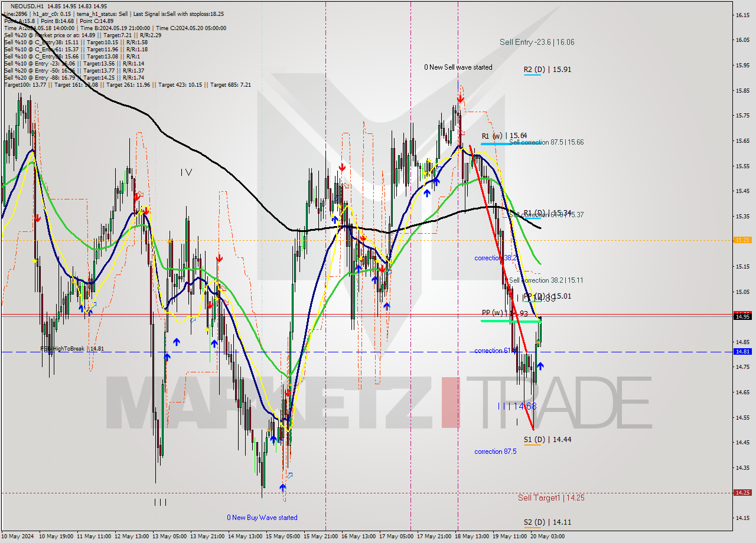
Task: Click the 'FSB-HighToBreak | 14.81' label
Action: pyautogui.click(x=72, y=349)
